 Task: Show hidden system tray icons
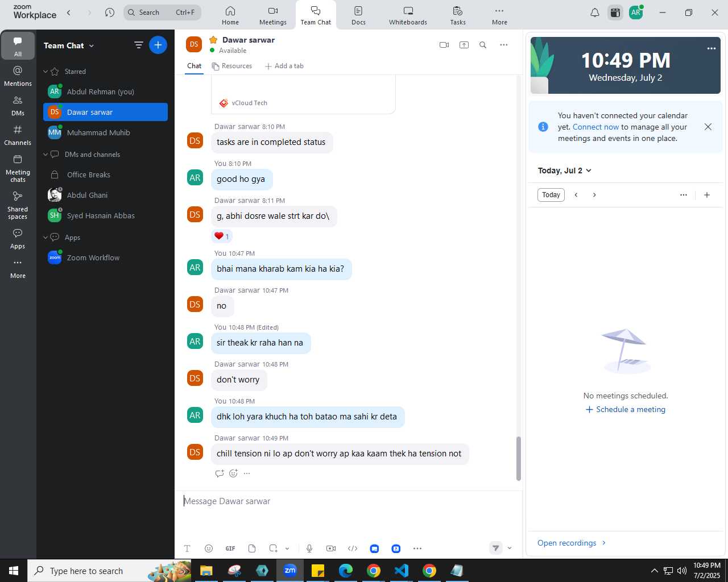(x=654, y=571)
